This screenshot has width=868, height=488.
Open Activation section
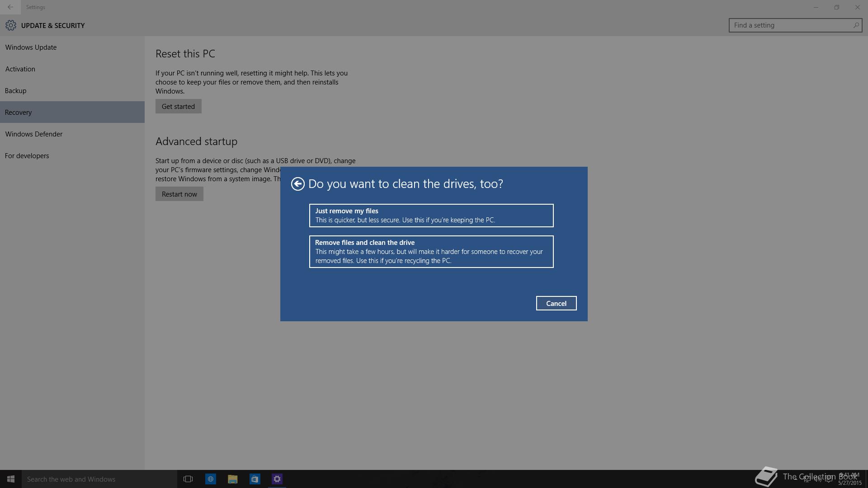[72, 69]
